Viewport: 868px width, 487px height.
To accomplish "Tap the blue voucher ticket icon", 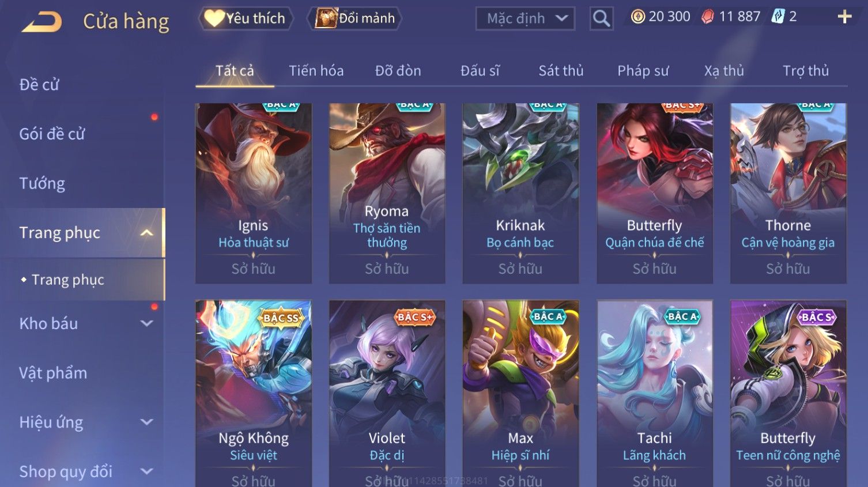I will (778, 17).
